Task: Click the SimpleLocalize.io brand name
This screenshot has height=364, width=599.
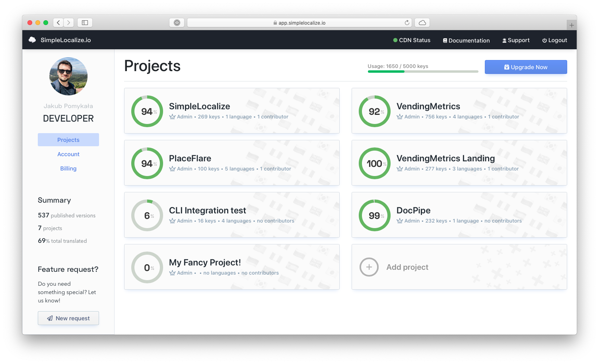Action: pyautogui.click(x=66, y=40)
